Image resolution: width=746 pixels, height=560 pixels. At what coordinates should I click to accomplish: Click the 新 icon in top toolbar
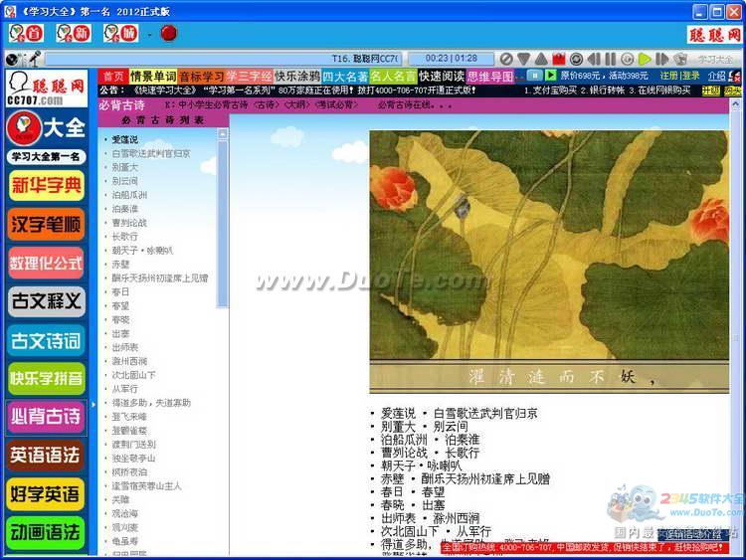click(x=74, y=33)
